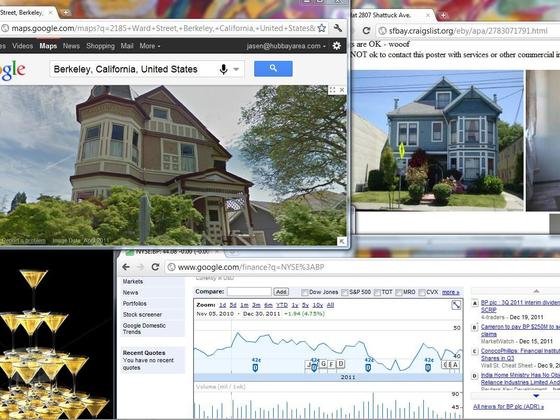
Task: Start voice search with the microphone icon
Action: point(224,69)
